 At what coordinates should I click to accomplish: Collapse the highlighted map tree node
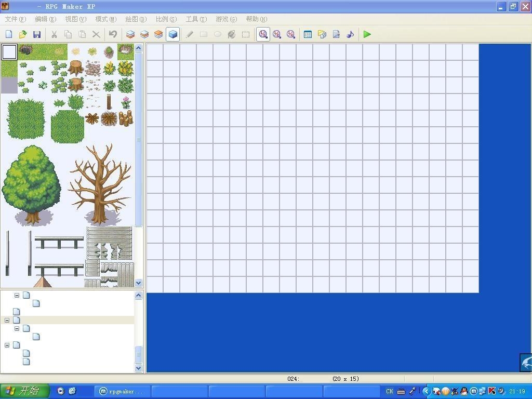7,320
